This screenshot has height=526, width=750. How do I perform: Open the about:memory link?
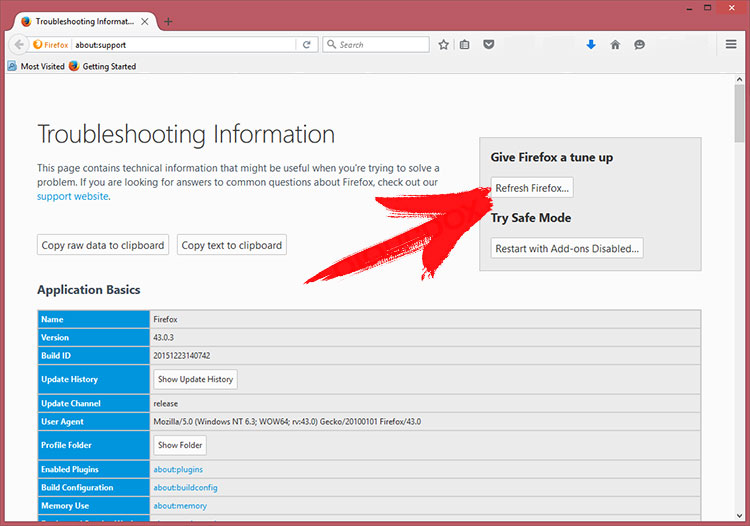point(180,506)
